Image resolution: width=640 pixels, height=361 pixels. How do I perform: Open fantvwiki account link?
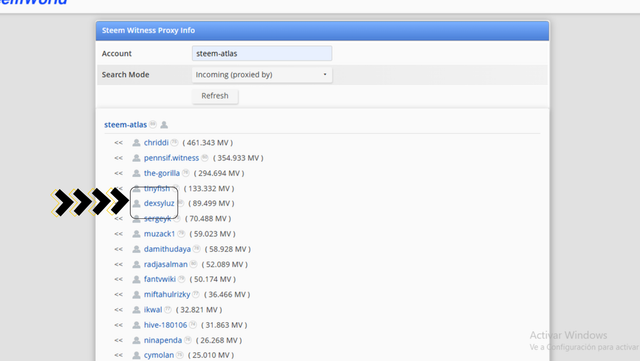(160, 279)
